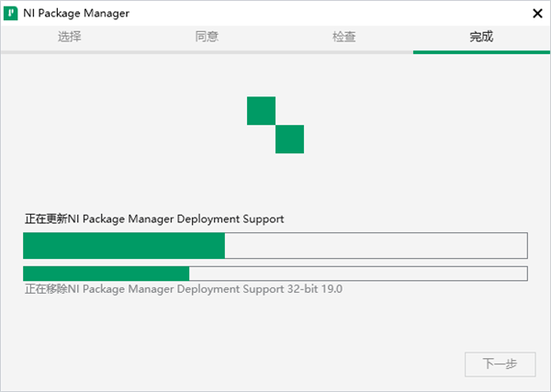The width and height of the screenshot is (551, 392).
Task: Click lower-right green square of loading animation
Action: [x=289, y=140]
